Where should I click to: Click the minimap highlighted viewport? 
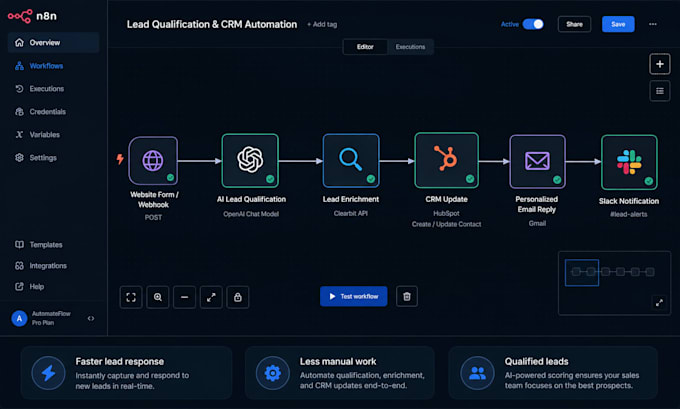click(x=582, y=272)
